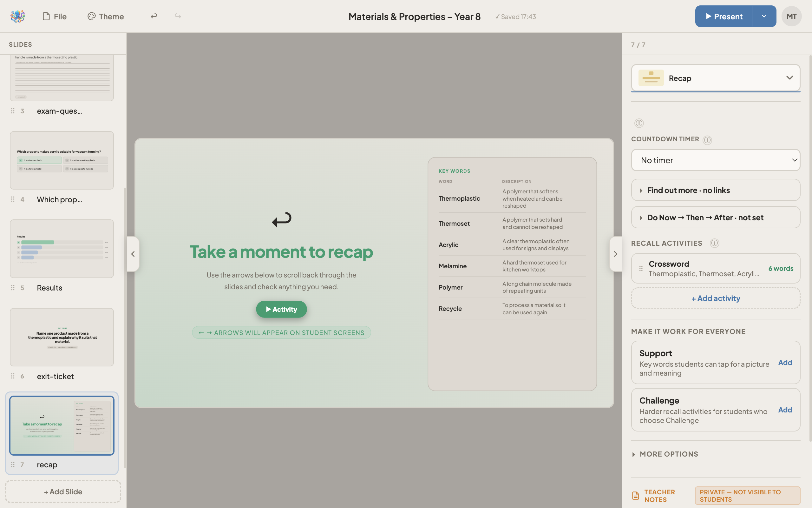Click the info icon below the Recap selector
Image resolution: width=812 pixels, height=508 pixels.
coord(639,123)
